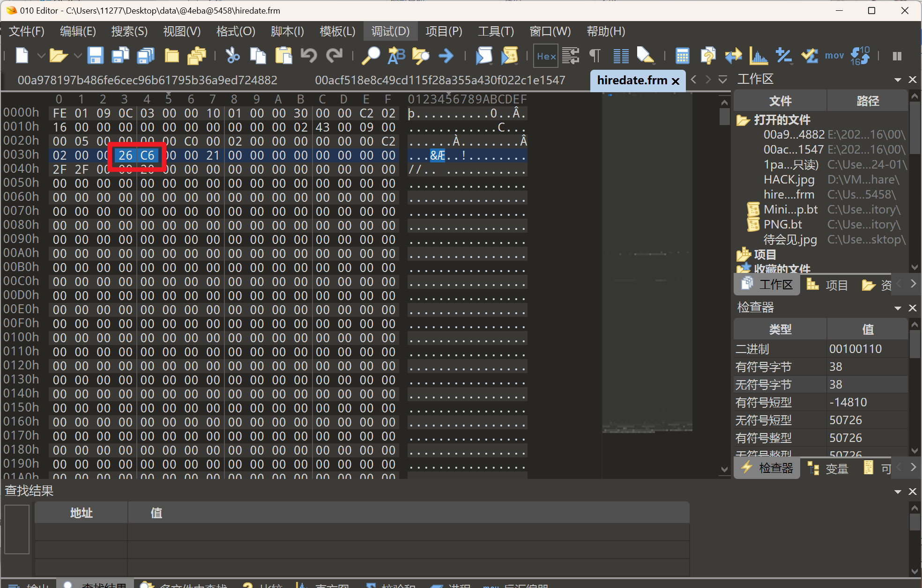
Task: Click the Replace AB icon
Action: click(x=396, y=56)
